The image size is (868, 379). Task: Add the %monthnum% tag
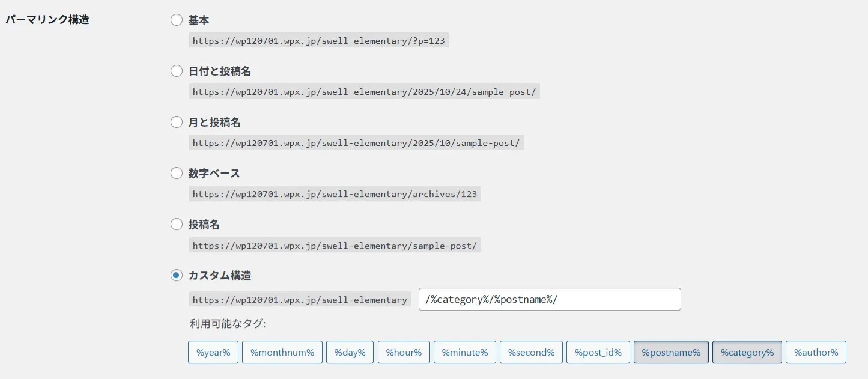click(282, 352)
